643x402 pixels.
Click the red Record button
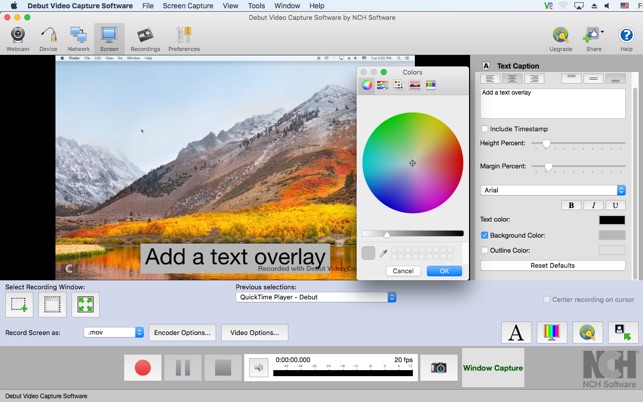pyautogui.click(x=143, y=368)
